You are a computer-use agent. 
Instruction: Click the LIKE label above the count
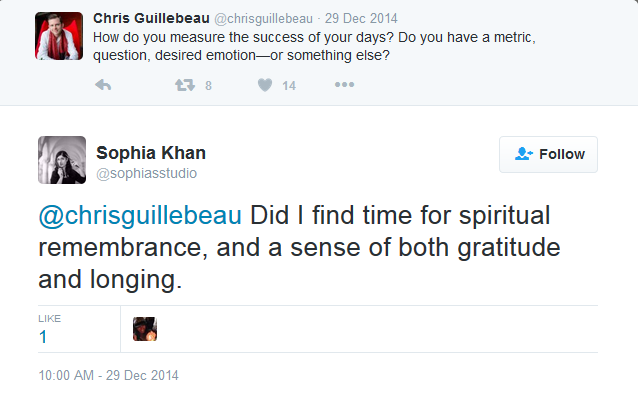pos(50,319)
